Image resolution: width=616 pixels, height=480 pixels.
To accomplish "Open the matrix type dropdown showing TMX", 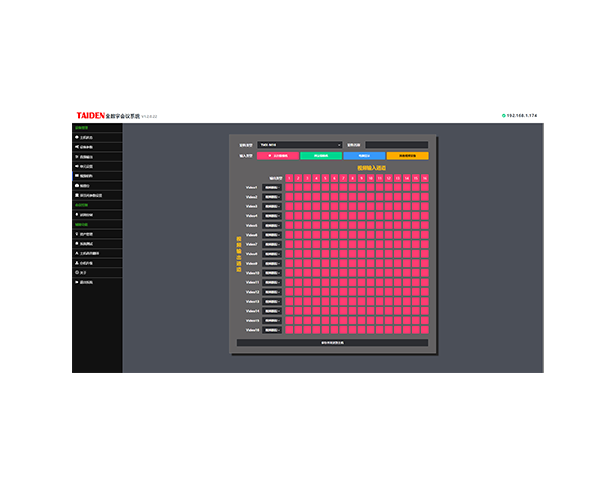I will tap(299, 145).
